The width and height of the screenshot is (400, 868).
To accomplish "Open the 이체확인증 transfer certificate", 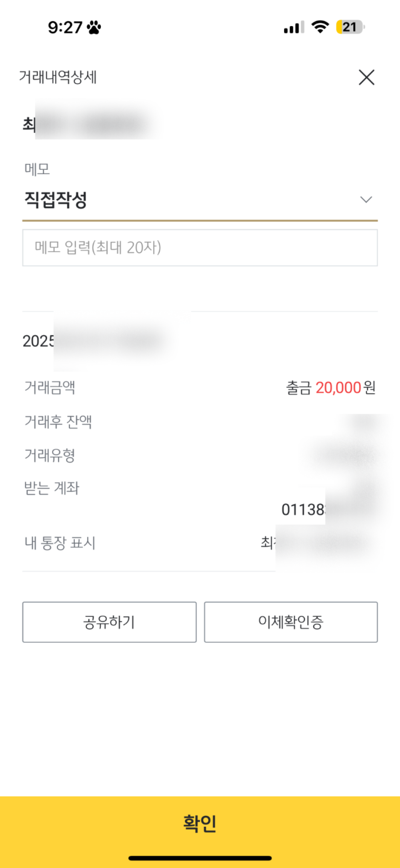I will click(291, 622).
